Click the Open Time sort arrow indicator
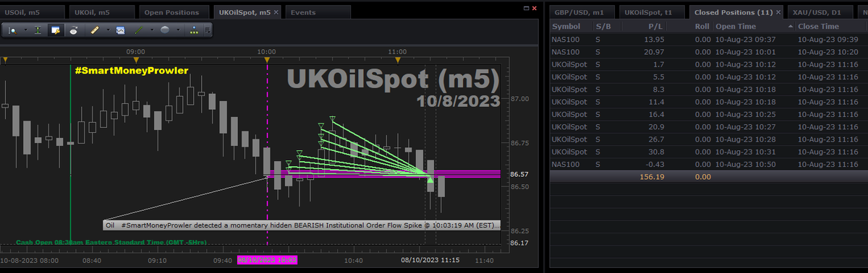 [x=791, y=27]
